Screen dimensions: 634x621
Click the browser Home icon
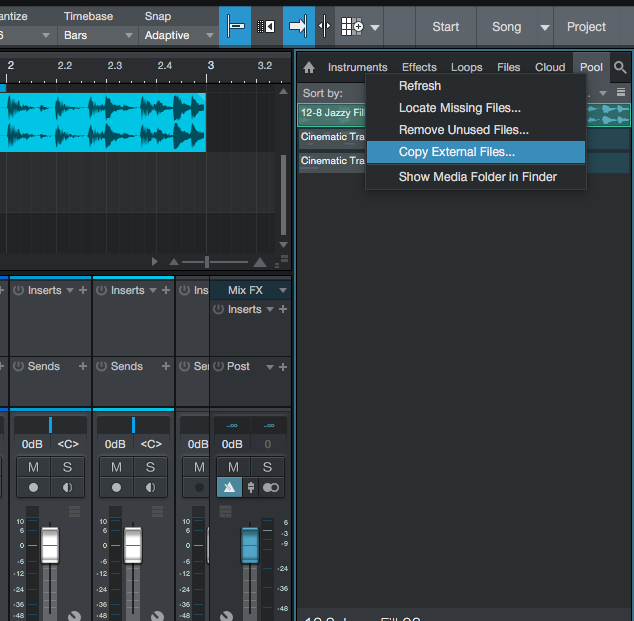click(x=309, y=68)
